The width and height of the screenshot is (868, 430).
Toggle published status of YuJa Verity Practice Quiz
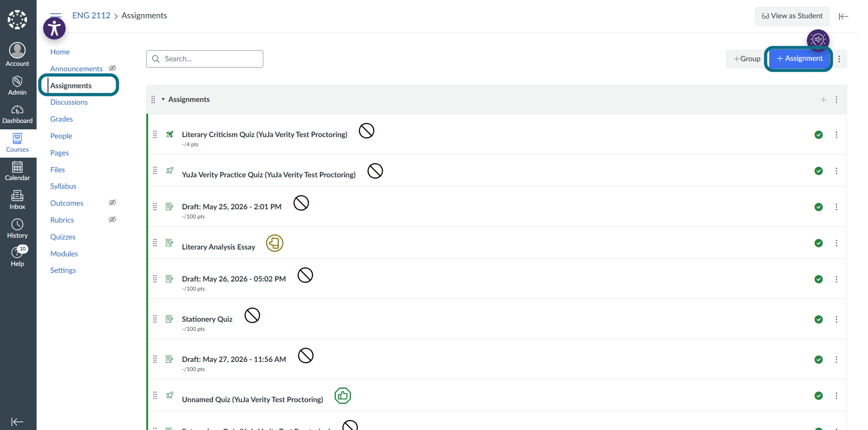pos(819,171)
